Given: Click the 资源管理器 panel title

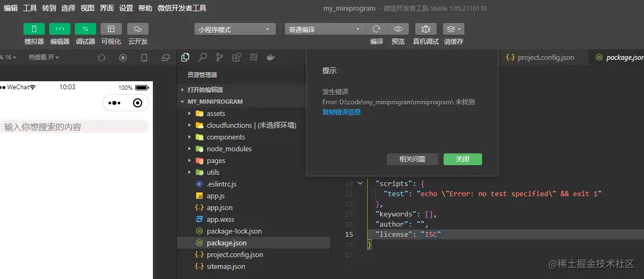Looking at the screenshot, I should point(202,75).
